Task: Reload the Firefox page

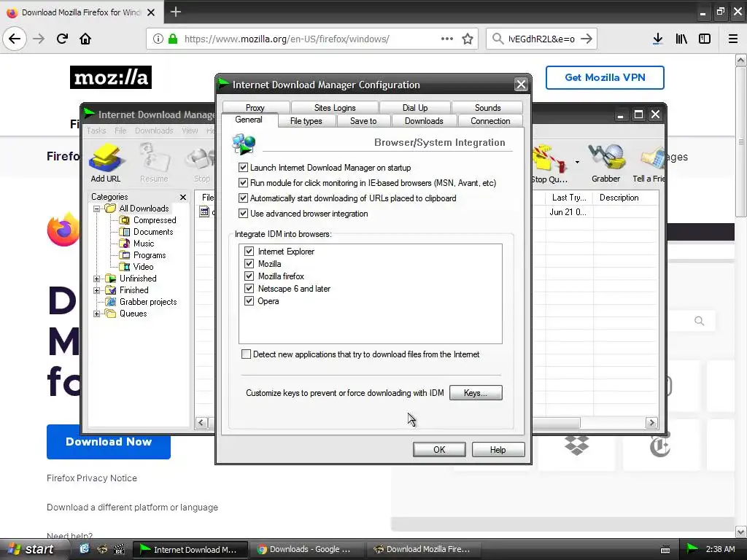Action: pos(62,39)
